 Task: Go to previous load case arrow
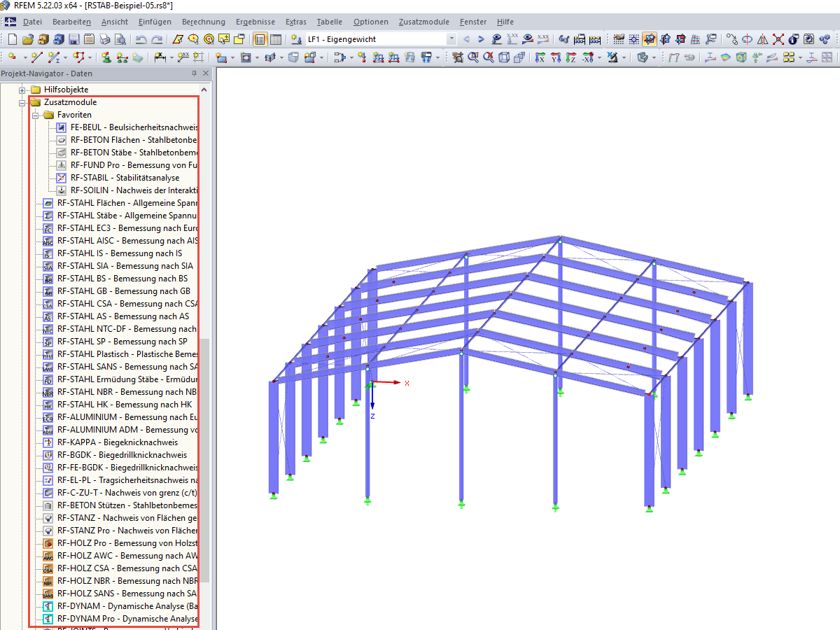point(465,39)
